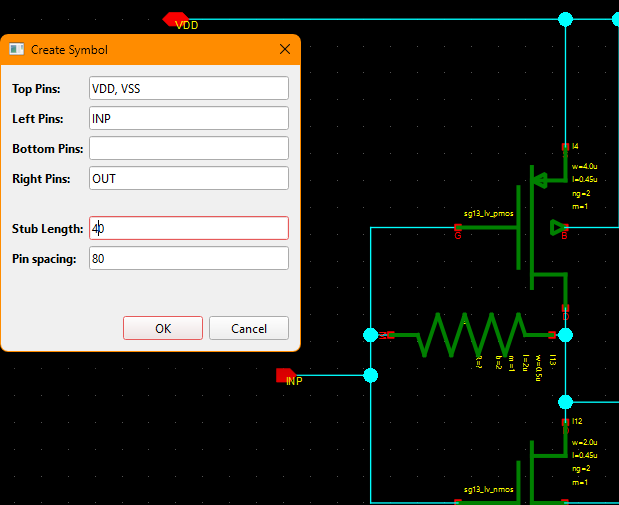Screen dimensions: 619x505
Task: Close the Create Symbol dialog
Action: coord(285,49)
